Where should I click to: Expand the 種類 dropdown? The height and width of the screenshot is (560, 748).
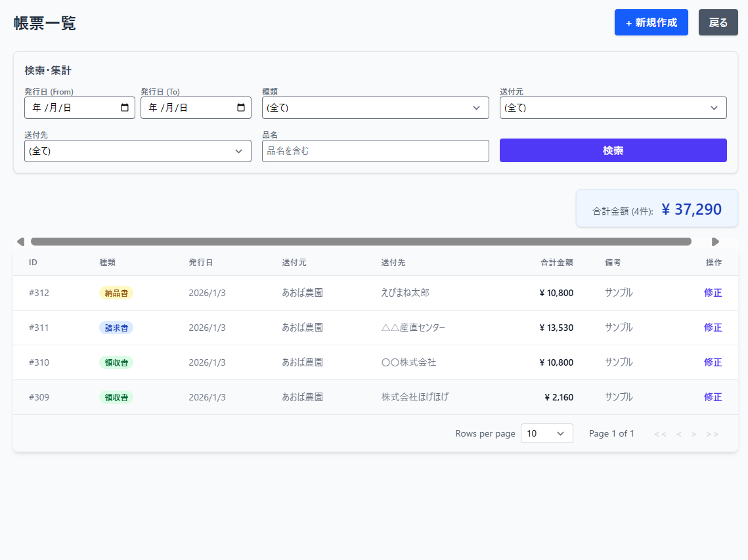375,108
